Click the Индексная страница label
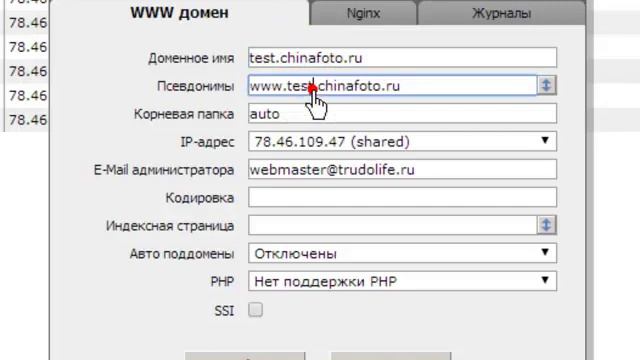This screenshot has width=640, height=360. (x=170, y=226)
